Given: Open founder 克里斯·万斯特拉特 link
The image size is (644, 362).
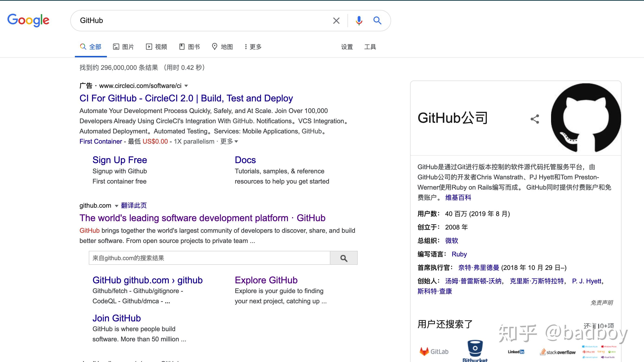Looking at the screenshot, I should click(537, 281).
